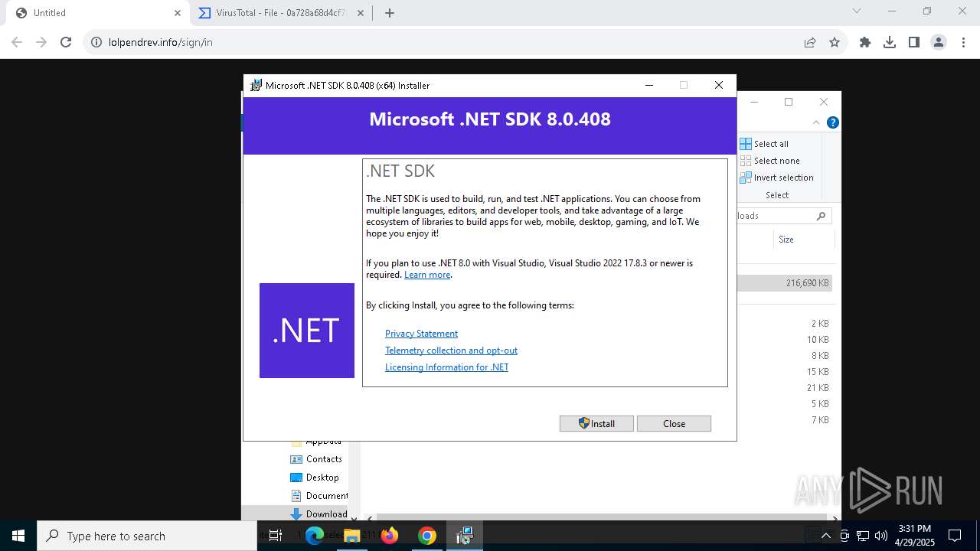Click Invert selection in File Explorer ribbon
Viewport: 980px width, 551px height.
pos(776,178)
